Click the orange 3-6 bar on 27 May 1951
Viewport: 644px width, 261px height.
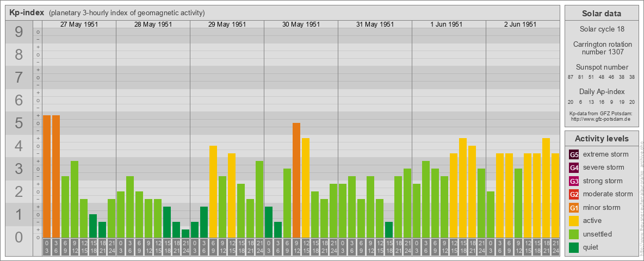(x=56, y=177)
